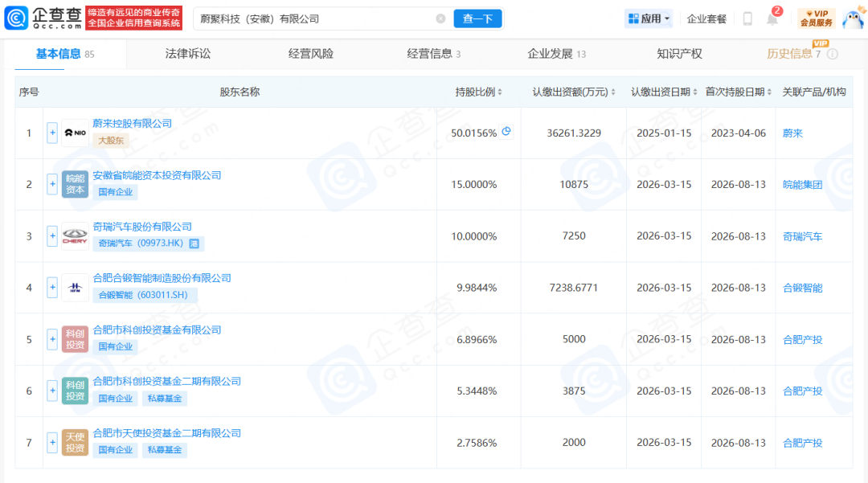Open the 应用 dropdown menu
The image size is (868, 483).
coord(649,18)
